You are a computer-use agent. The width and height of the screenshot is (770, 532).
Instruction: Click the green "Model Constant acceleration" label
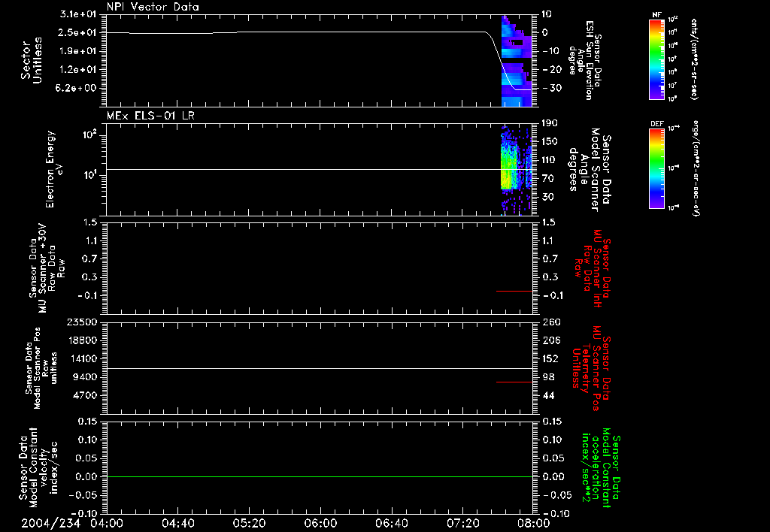(600, 467)
